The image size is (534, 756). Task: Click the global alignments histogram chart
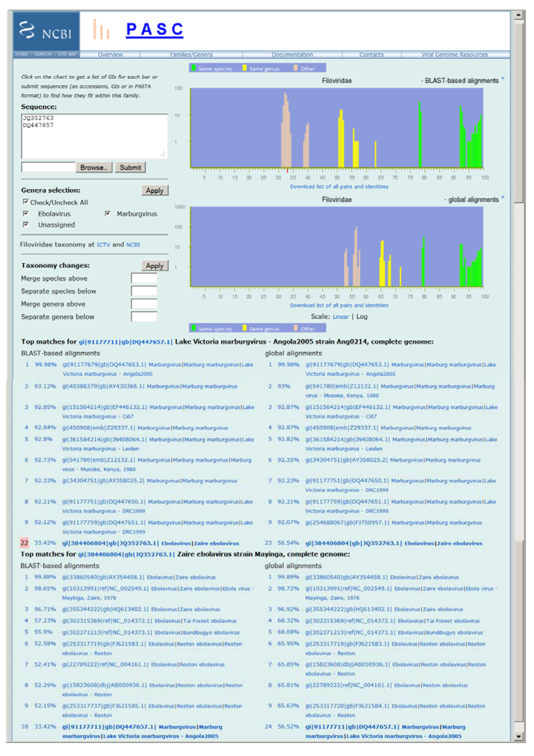pos(337,247)
